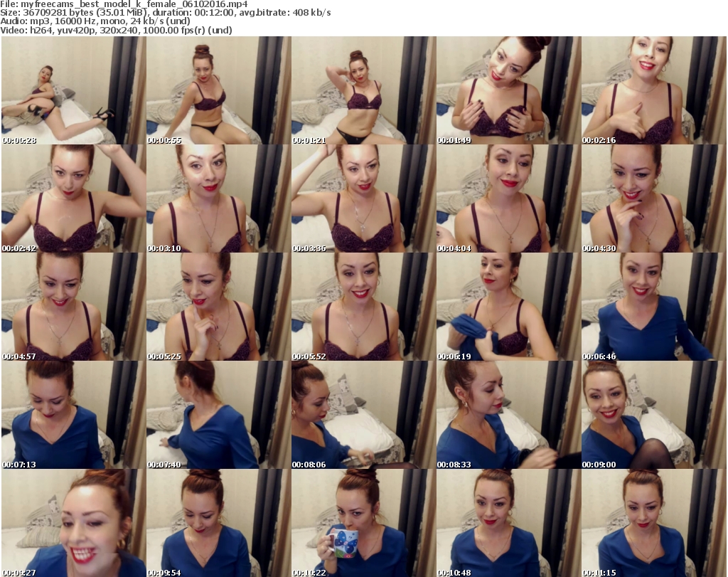Click the frame marked 00:05:25
This screenshot has width=728, height=577.
tap(219, 307)
